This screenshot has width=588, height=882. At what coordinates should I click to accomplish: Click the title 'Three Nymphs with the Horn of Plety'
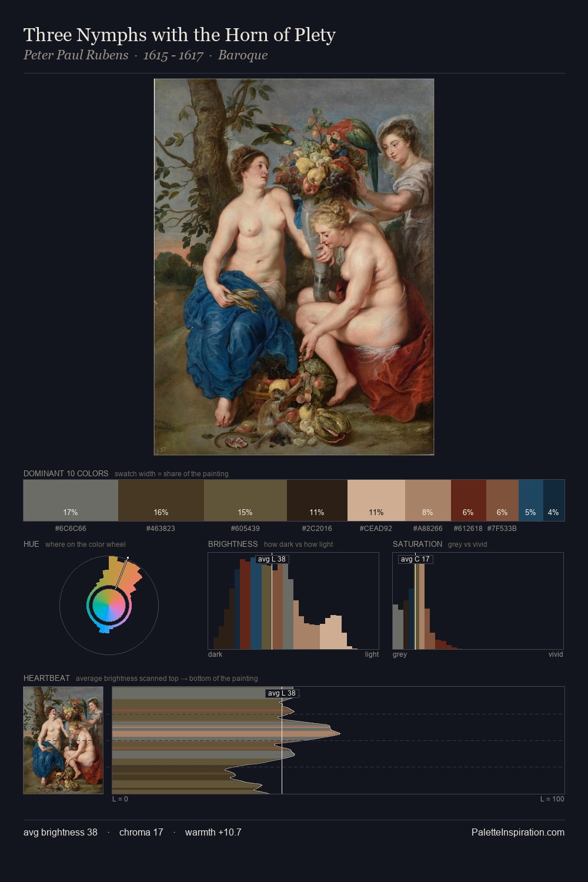point(179,35)
